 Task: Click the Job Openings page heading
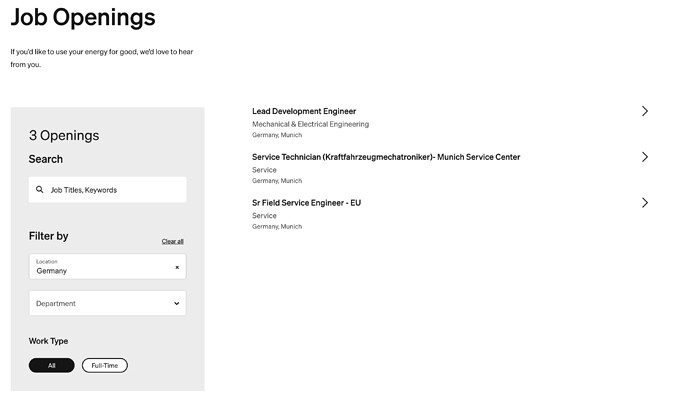click(x=83, y=18)
